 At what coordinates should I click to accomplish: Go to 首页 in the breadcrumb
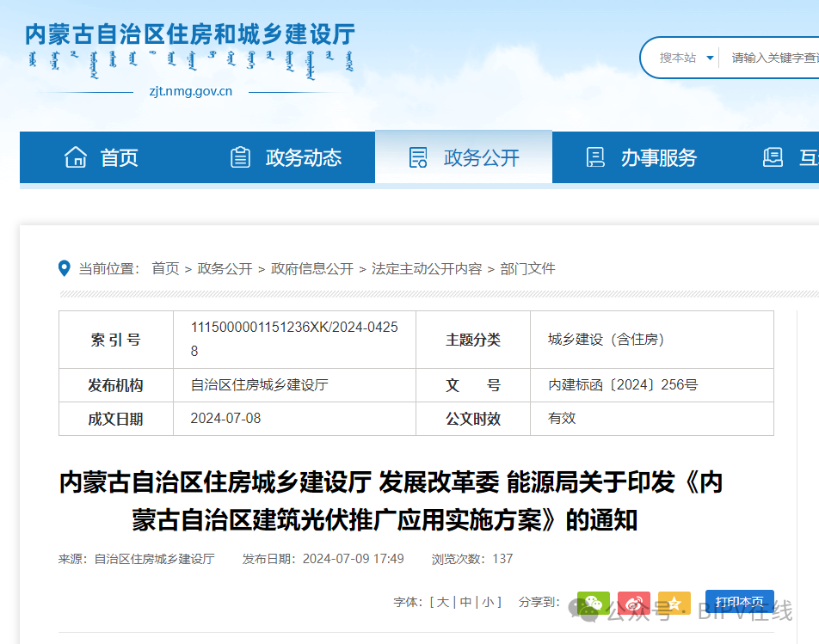pyautogui.click(x=165, y=269)
